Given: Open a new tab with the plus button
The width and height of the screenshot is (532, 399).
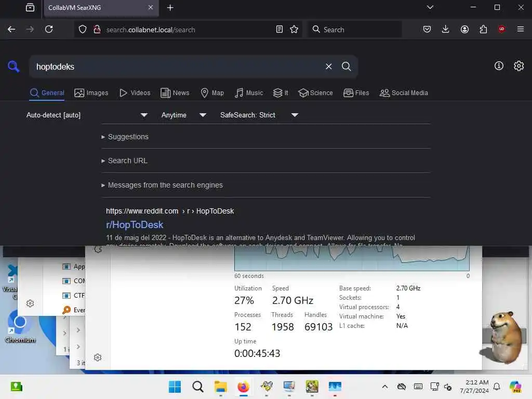Looking at the screenshot, I should (170, 7).
